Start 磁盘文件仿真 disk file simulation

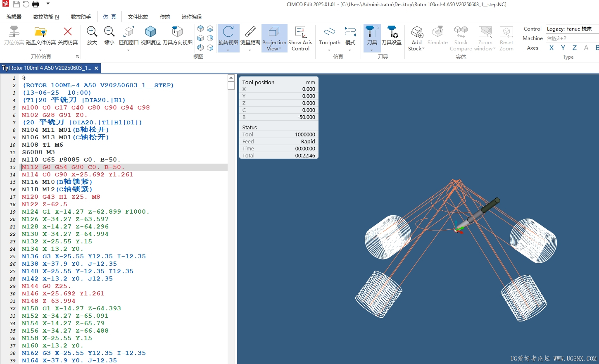pos(40,35)
